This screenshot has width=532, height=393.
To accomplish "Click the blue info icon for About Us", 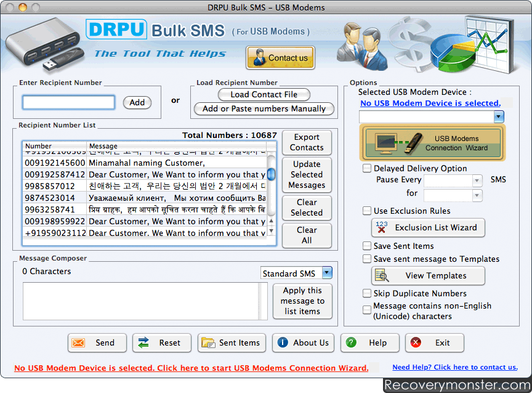I will pyautogui.click(x=283, y=342).
